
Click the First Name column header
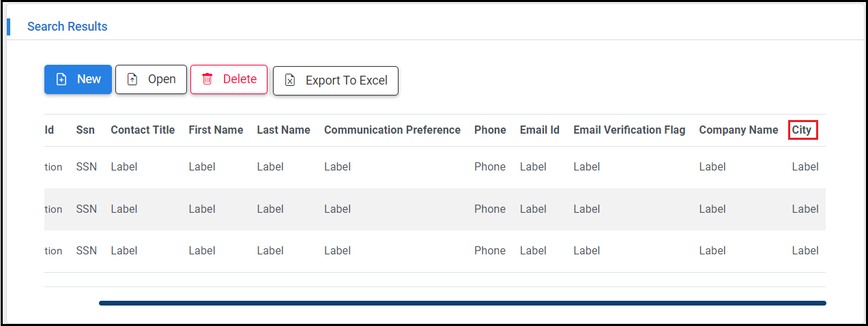(x=216, y=130)
